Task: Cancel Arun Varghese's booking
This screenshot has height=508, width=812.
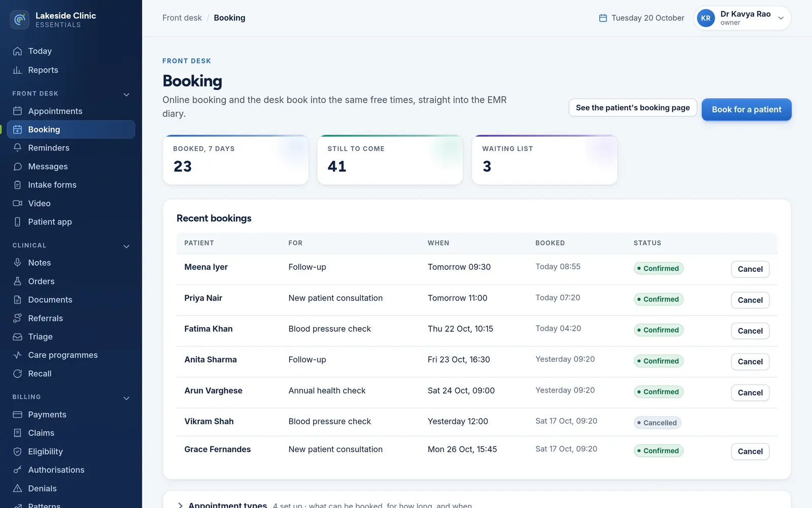Action: point(750,393)
